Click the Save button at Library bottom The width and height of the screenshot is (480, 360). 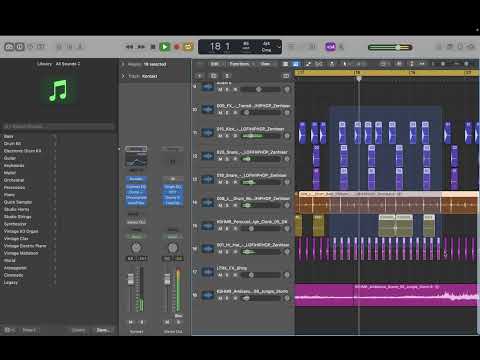pyautogui.click(x=102, y=330)
